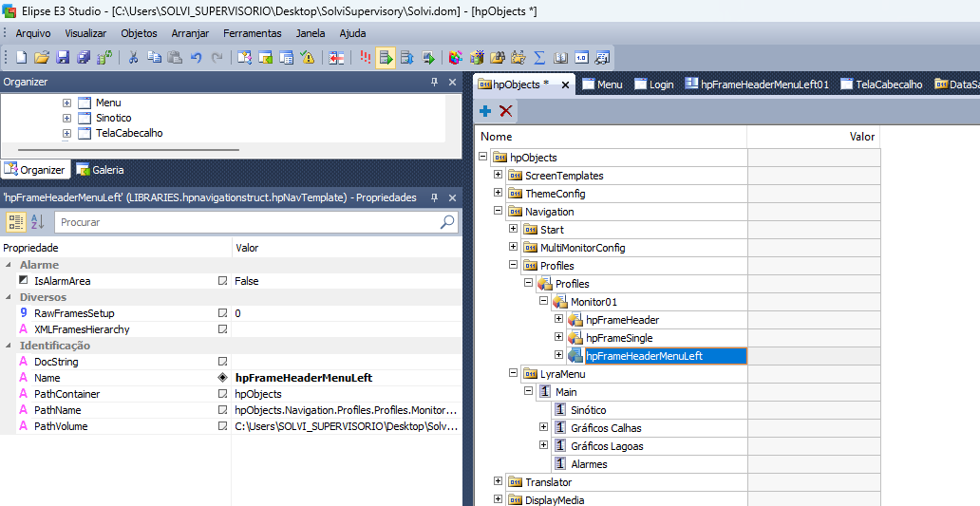
Task: Click the blue Sigma icon in toolbar
Action: click(x=539, y=58)
